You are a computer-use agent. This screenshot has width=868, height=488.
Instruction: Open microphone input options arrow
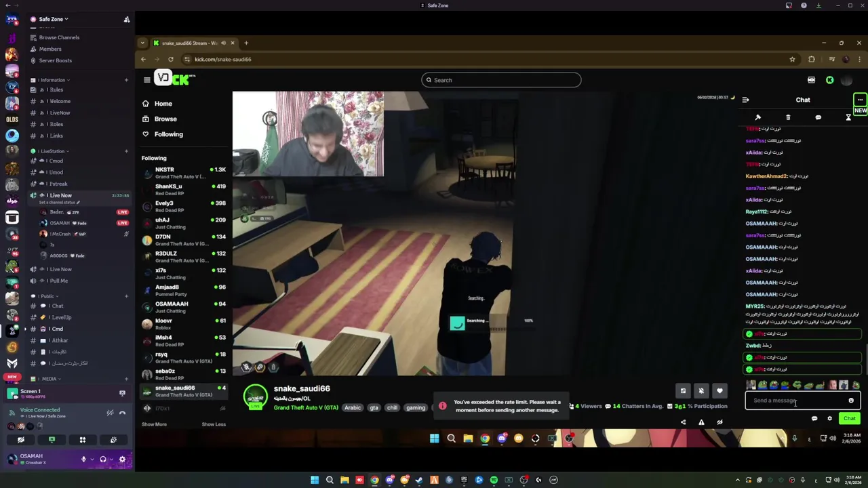pyautogui.click(x=92, y=459)
